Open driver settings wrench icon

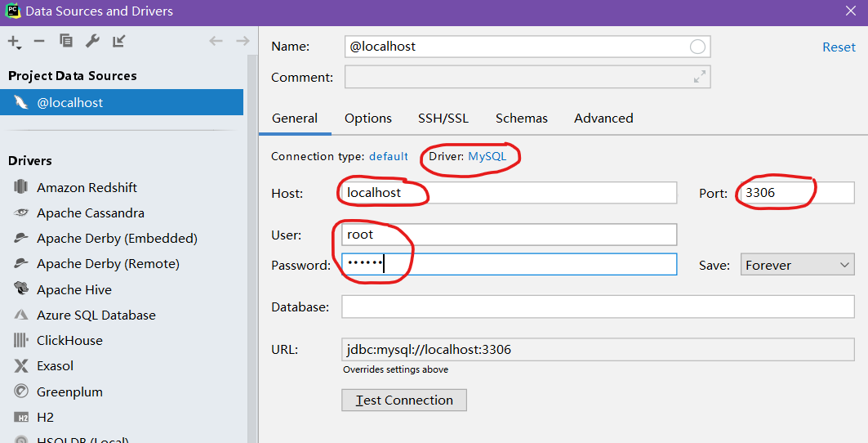92,41
